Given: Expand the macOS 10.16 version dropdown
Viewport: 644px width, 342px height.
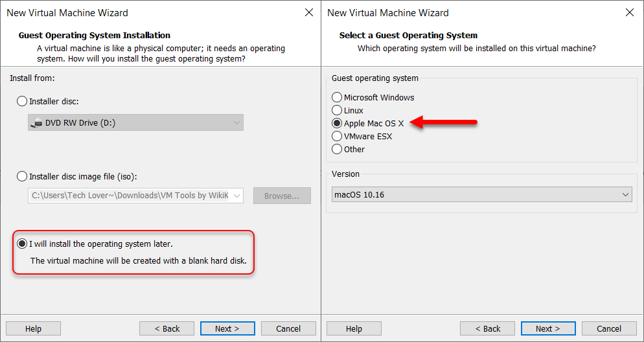Looking at the screenshot, I should [482, 194].
